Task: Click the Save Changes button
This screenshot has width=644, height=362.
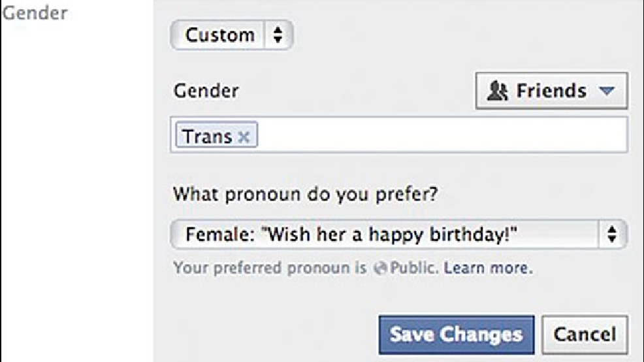Action: click(x=457, y=335)
